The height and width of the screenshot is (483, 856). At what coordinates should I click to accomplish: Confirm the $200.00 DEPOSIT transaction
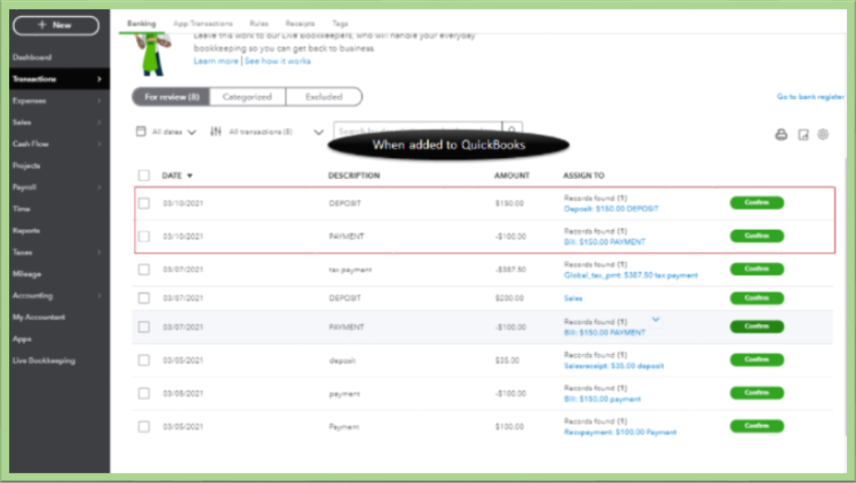(x=757, y=298)
